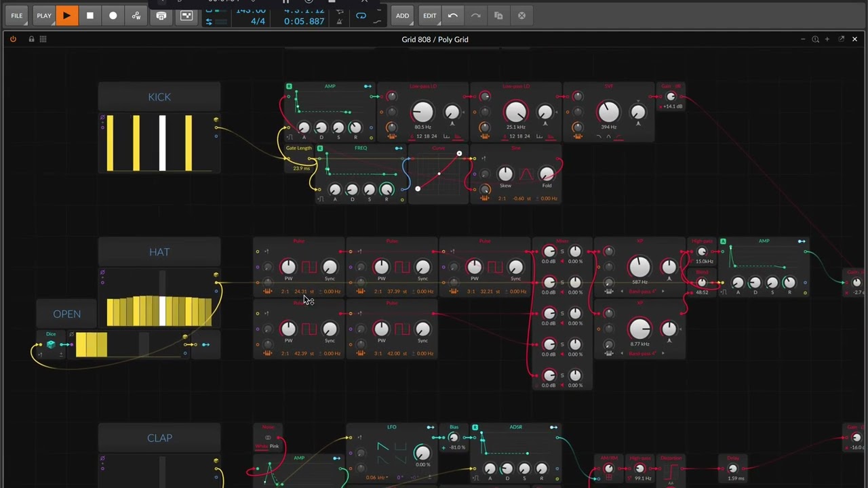
Task: Redo the last undone action
Action: click(476, 16)
